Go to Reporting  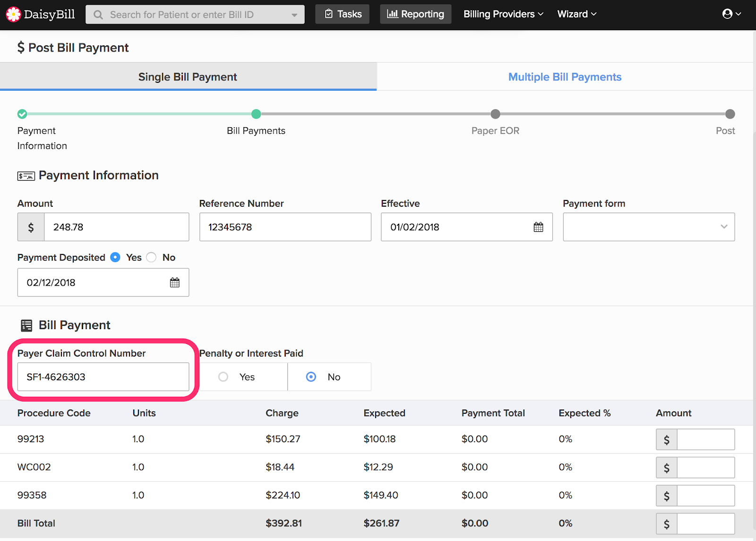point(415,14)
